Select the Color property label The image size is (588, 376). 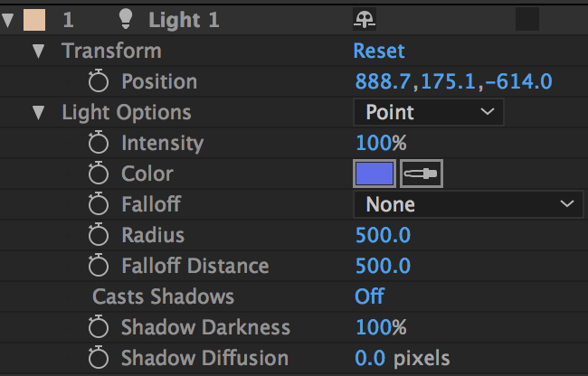click(147, 174)
